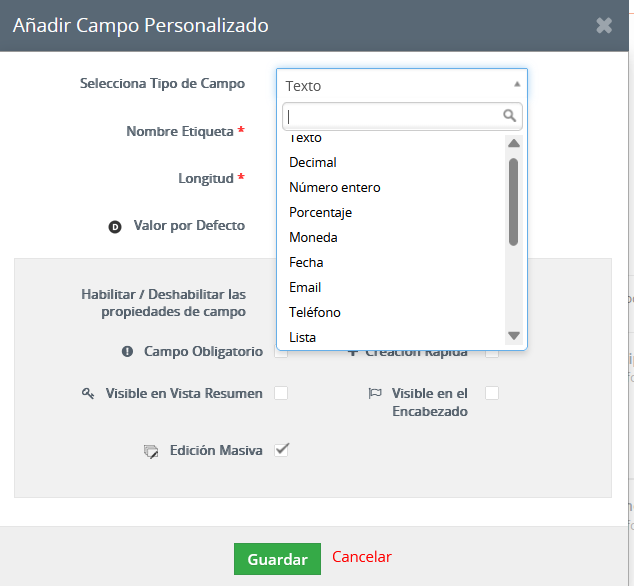Click the Selecciona Tipo de Campo label
The width and height of the screenshot is (634, 586).
[163, 83]
